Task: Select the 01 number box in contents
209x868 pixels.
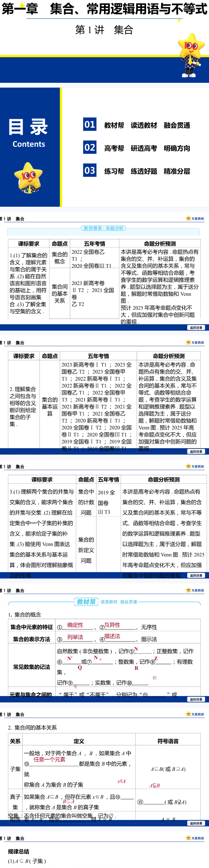Action: tap(90, 124)
